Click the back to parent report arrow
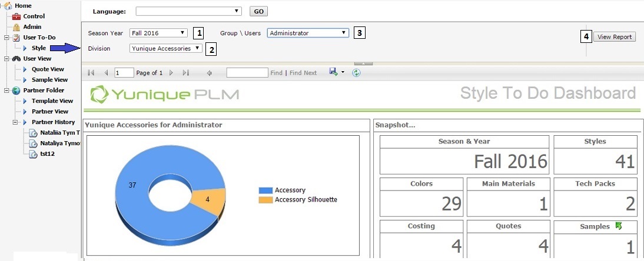644x261 pixels. (x=210, y=73)
